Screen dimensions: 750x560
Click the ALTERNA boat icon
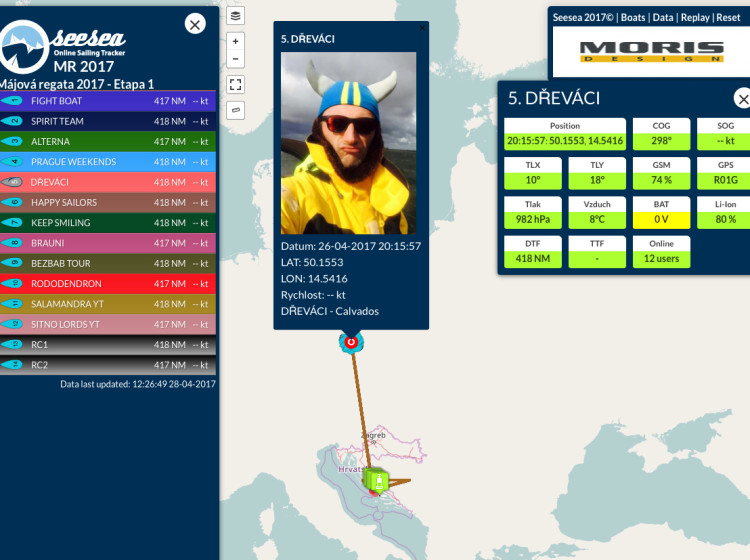[x=12, y=142]
